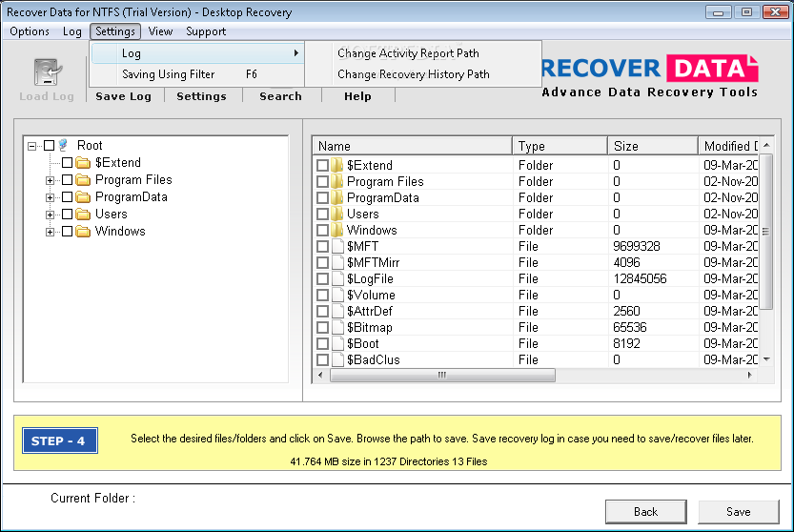The width and height of the screenshot is (794, 532).
Task: Expand the Users tree node
Action: coord(50,215)
